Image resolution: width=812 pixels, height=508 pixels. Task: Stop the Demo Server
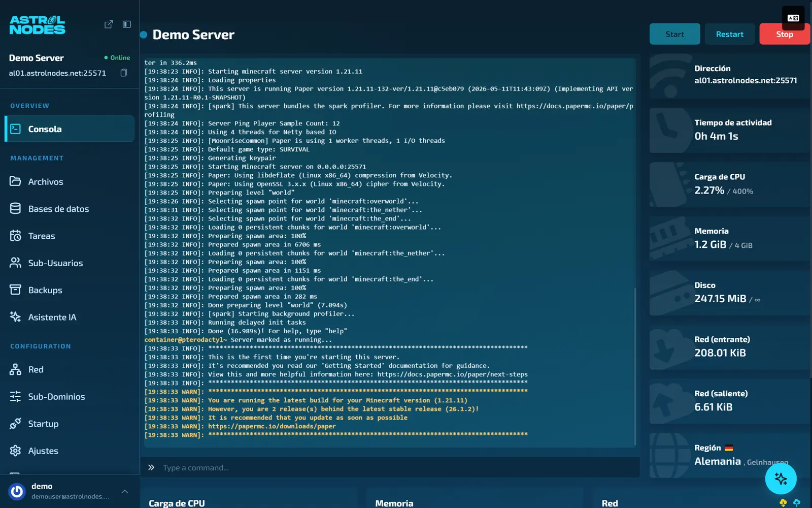click(x=785, y=34)
